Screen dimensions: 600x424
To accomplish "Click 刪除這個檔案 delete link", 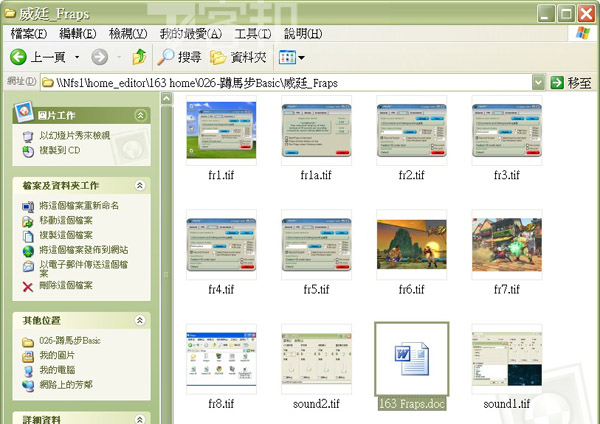I will point(66,285).
